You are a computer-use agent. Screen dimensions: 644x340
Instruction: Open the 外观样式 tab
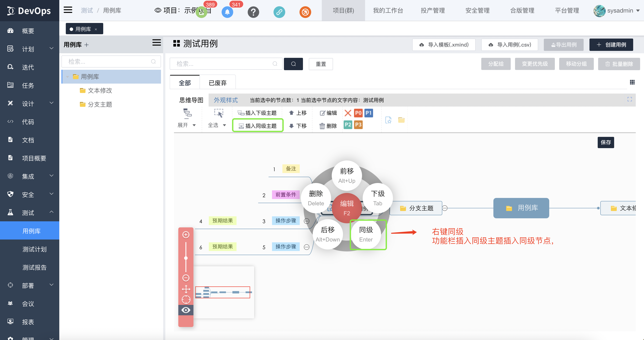point(225,100)
